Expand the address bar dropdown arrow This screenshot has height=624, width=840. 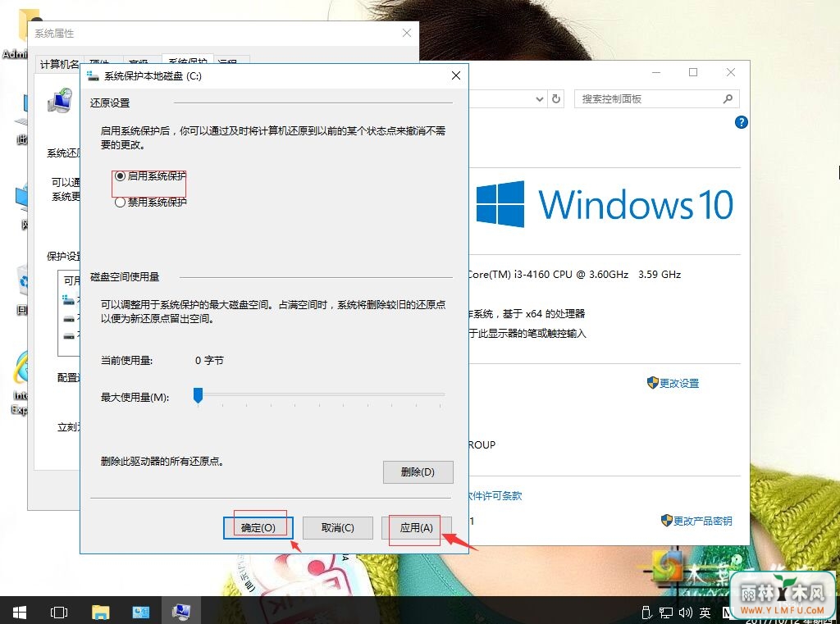click(x=540, y=99)
